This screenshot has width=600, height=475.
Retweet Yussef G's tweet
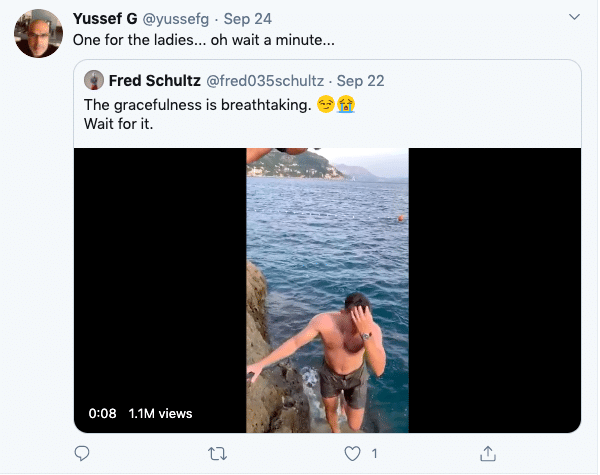217,454
